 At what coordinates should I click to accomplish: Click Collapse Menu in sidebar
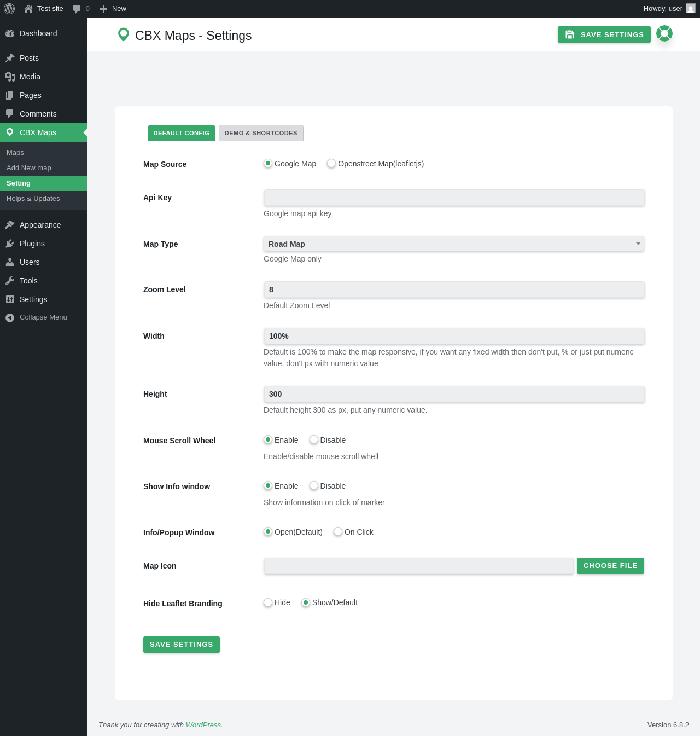point(44,317)
